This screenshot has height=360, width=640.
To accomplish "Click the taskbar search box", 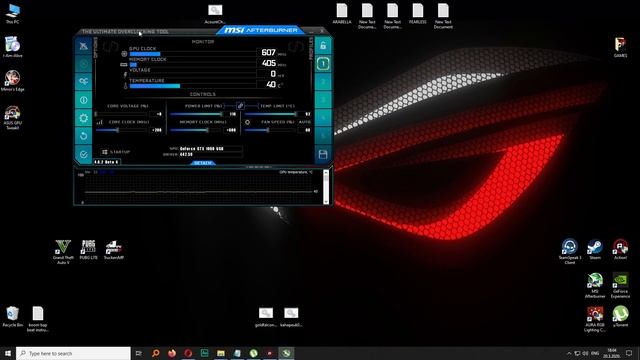I will (x=73, y=353).
